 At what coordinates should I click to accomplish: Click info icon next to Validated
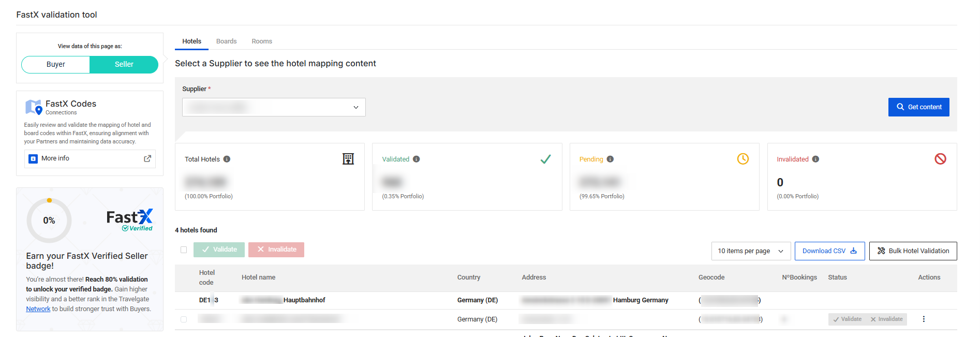click(417, 159)
